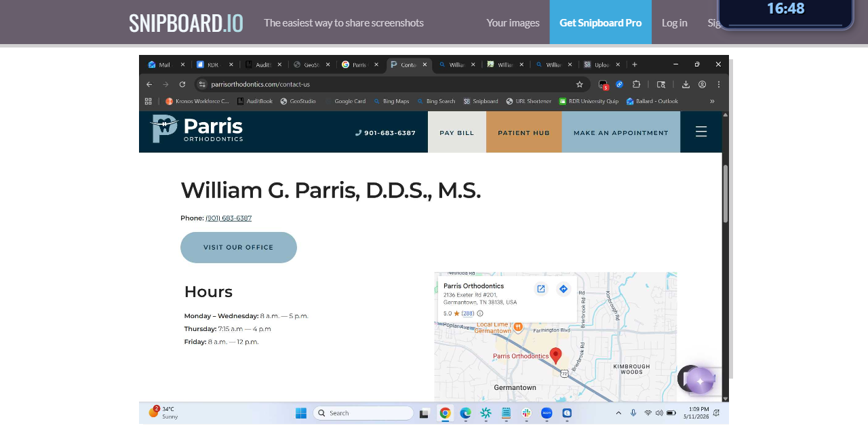
Task: Open the browser profile icon
Action: [x=703, y=84]
